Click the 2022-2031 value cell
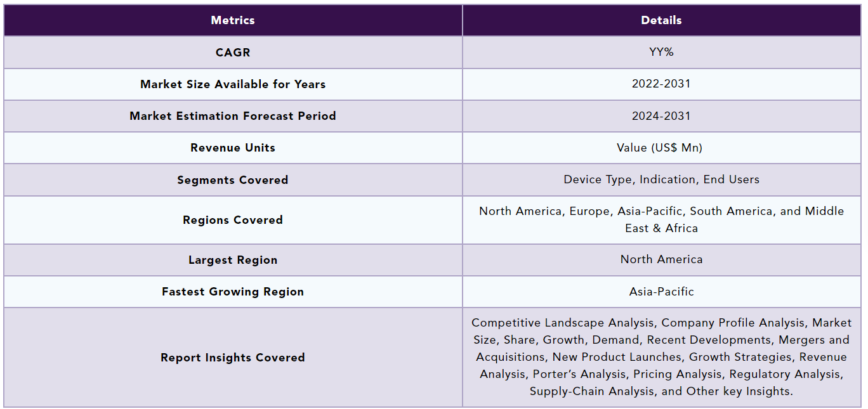The height and width of the screenshot is (409, 868). pos(661,84)
